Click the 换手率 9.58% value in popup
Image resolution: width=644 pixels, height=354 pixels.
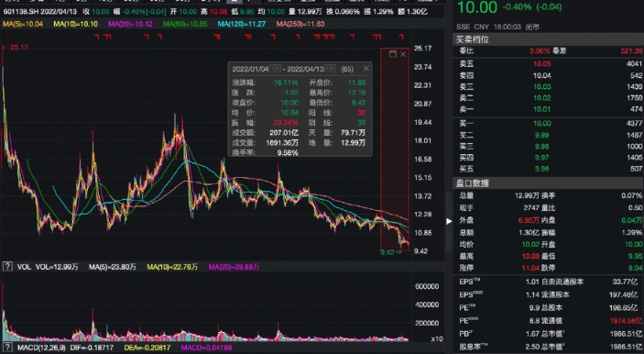(288, 153)
